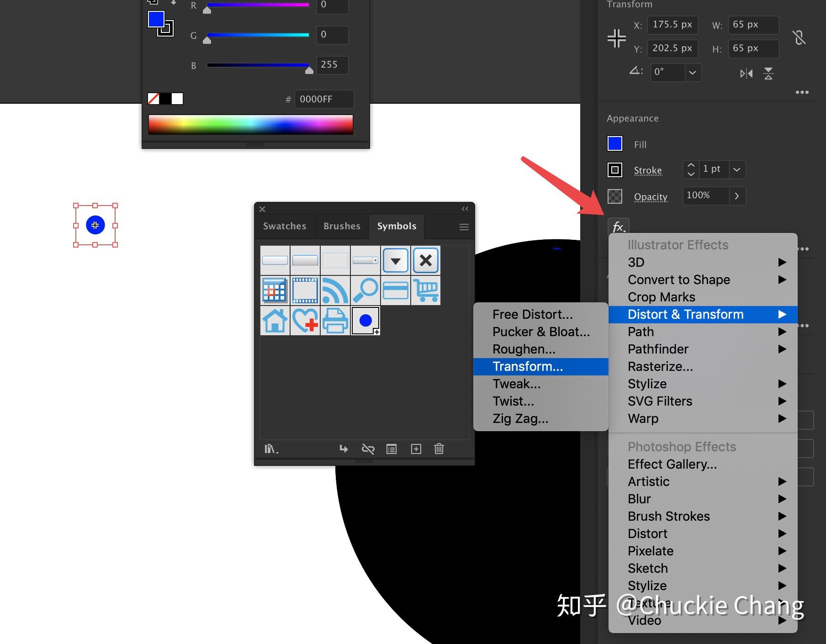Open the Symbol Libraries menu
Image resolution: width=826 pixels, height=644 pixels.
[x=271, y=449]
